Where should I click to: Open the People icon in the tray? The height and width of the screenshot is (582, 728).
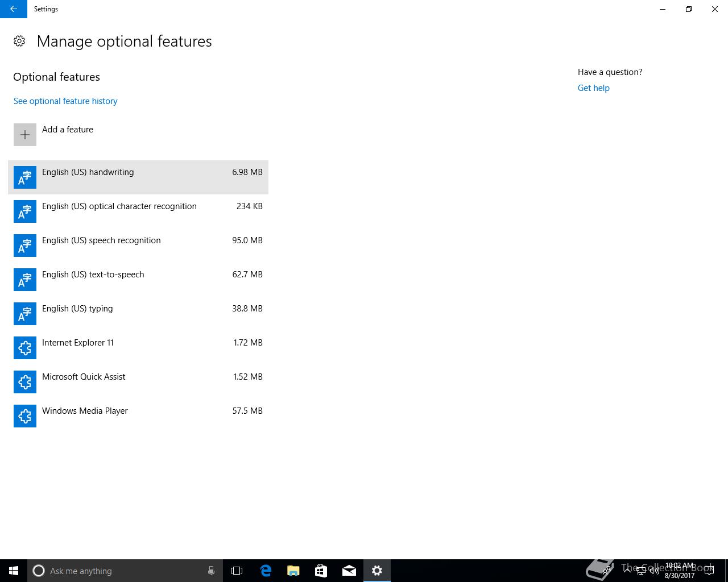coord(607,571)
